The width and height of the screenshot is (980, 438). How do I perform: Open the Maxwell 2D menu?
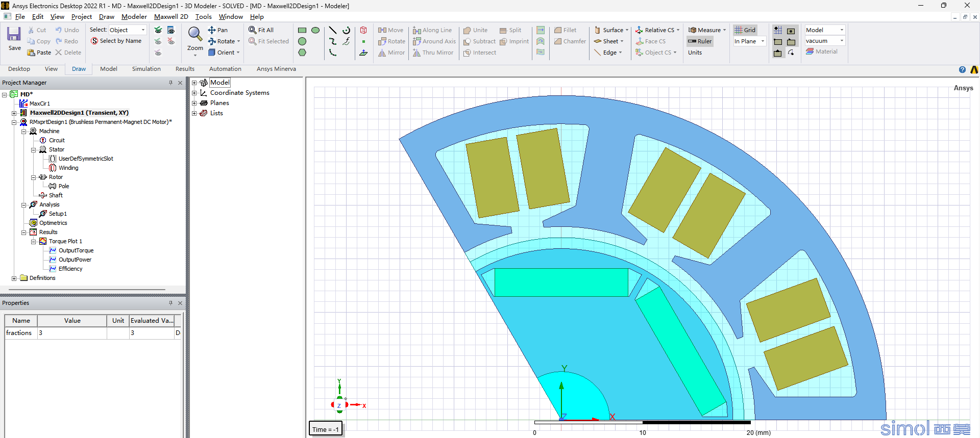[x=171, y=17]
